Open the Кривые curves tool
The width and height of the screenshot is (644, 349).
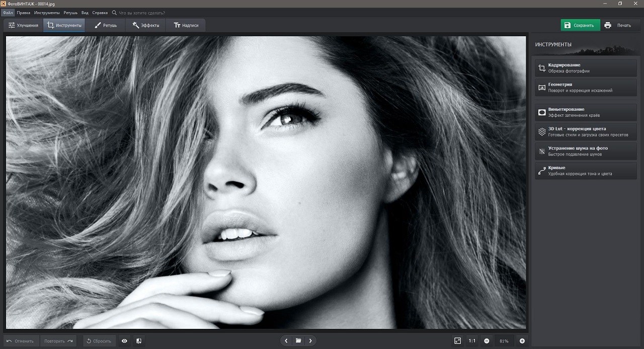click(x=586, y=171)
